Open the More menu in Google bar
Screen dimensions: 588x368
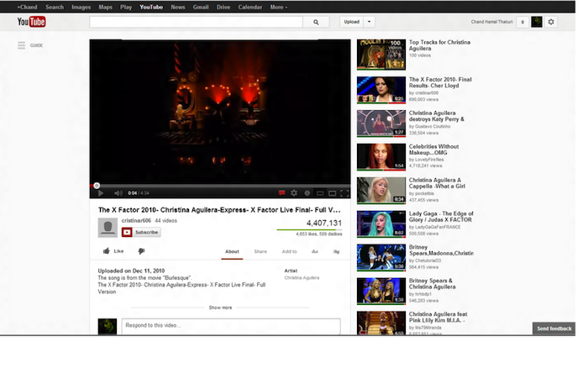pos(279,7)
